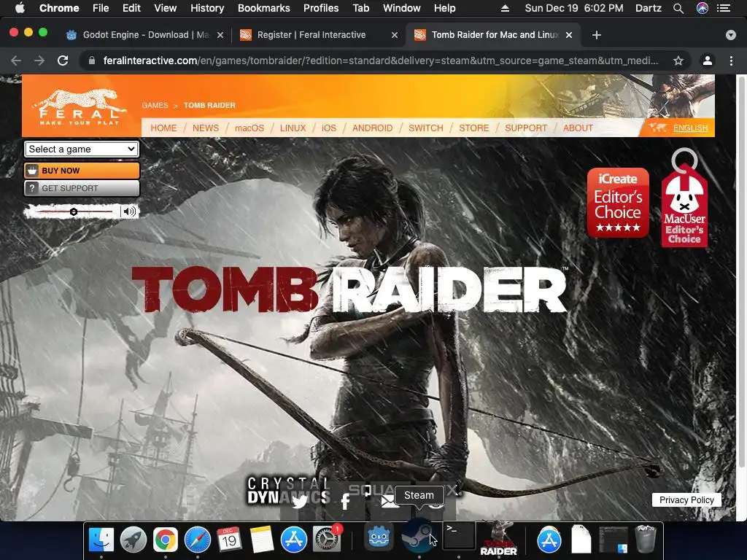
Task: Open the Profiles menu
Action: tap(321, 8)
